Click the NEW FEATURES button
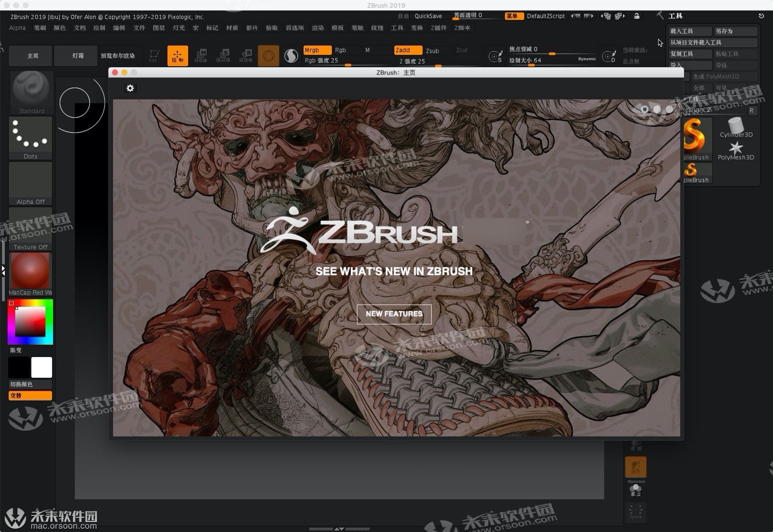773x532 pixels. click(394, 314)
